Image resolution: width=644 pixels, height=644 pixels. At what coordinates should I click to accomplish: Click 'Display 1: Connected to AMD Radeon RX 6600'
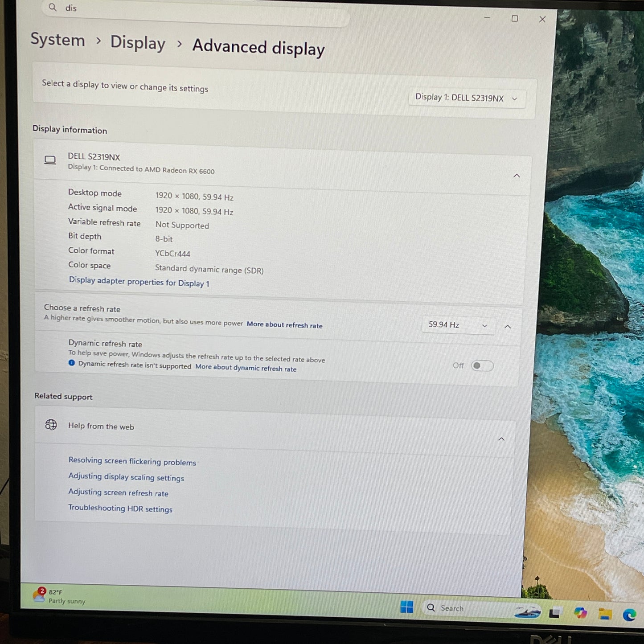click(x=141, y=169)
